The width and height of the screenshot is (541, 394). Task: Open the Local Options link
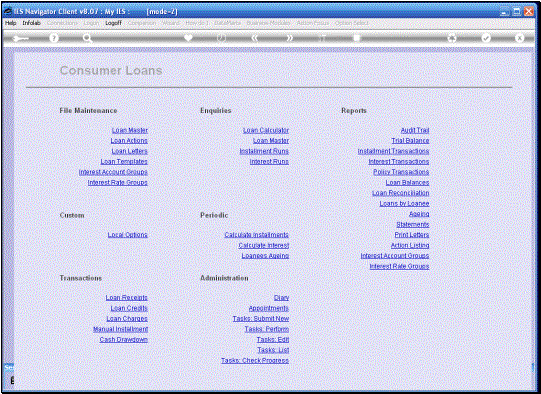pos(128,235)
